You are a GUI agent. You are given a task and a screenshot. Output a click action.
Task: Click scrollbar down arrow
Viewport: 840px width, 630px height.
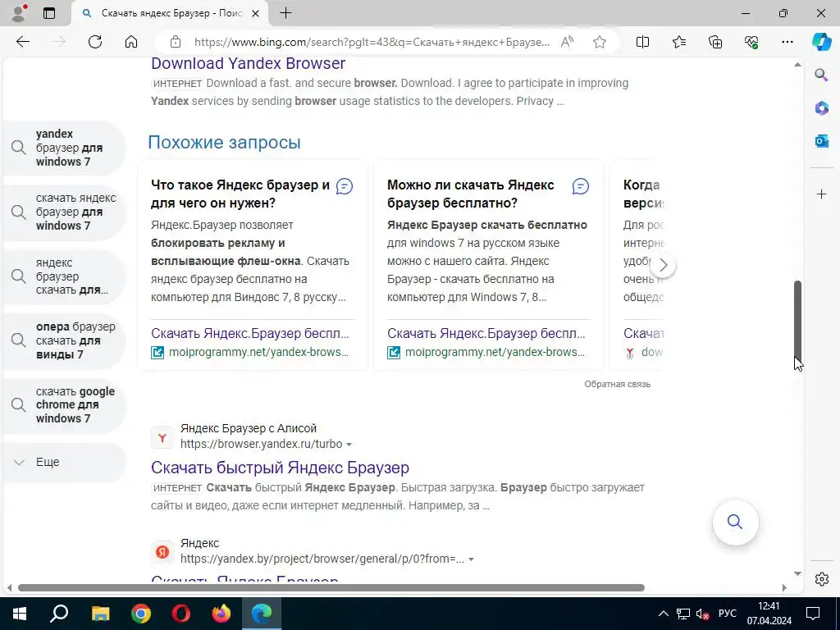[x=797, y=573]
